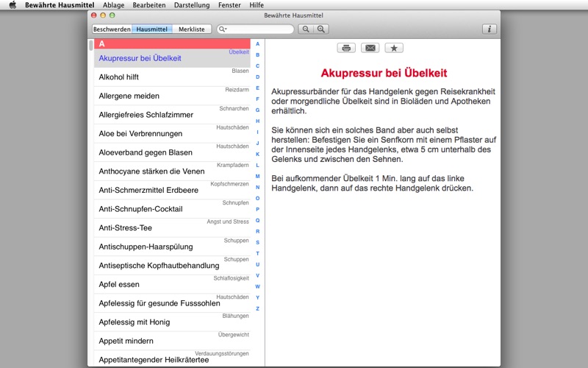Open the Fenster menu
588x368 pixels.
pyautogui.click(x=229, y=5)
